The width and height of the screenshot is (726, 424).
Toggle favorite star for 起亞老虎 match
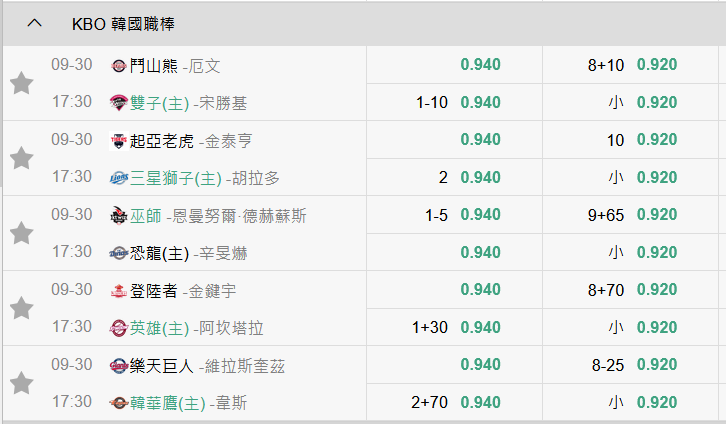point(21,158)
